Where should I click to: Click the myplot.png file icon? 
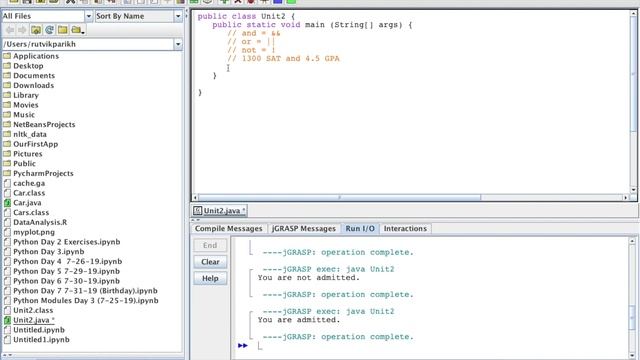(x=7, y=232)
